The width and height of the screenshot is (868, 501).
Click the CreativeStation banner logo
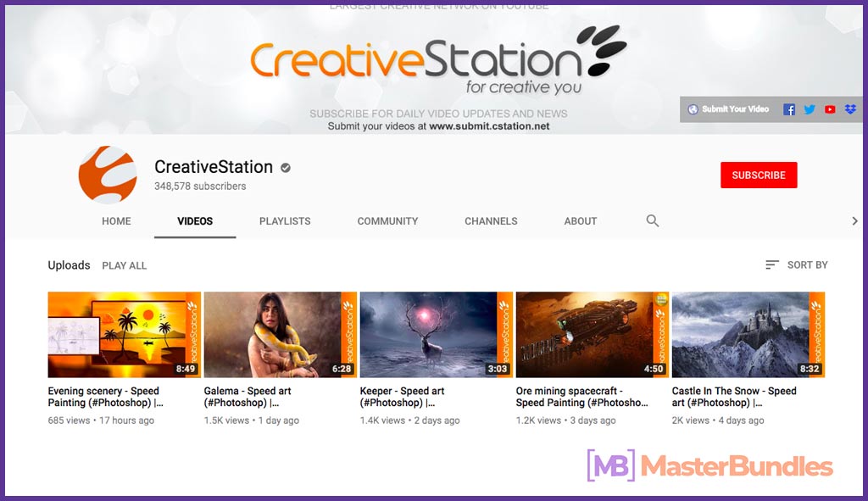pyautogui.click(x=438, y=60)
